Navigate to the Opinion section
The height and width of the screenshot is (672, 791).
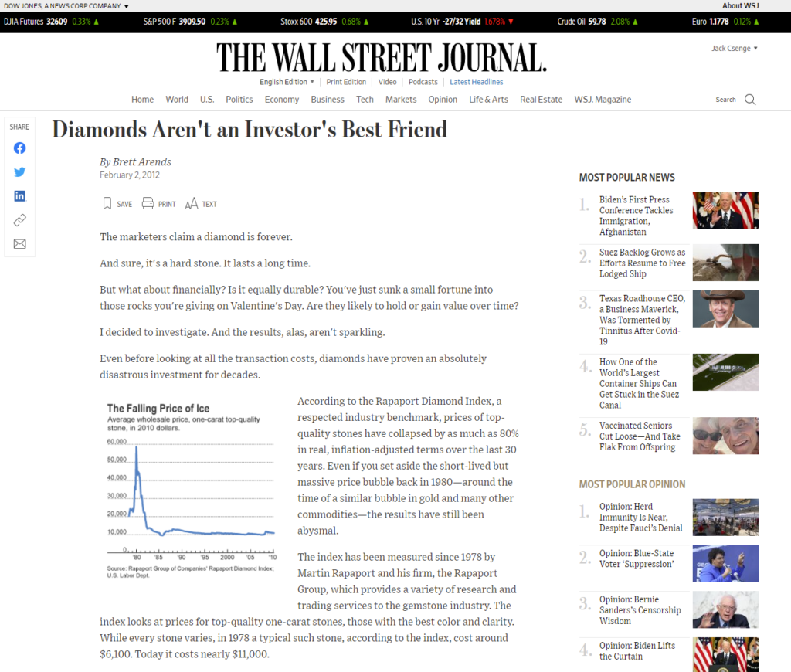(443, 100)
